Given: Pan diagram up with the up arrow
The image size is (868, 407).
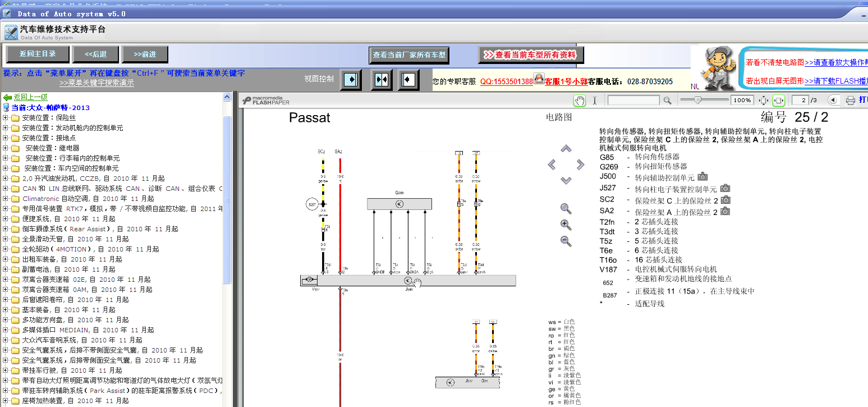Looking at the screenshot, I should pos(566,149).
